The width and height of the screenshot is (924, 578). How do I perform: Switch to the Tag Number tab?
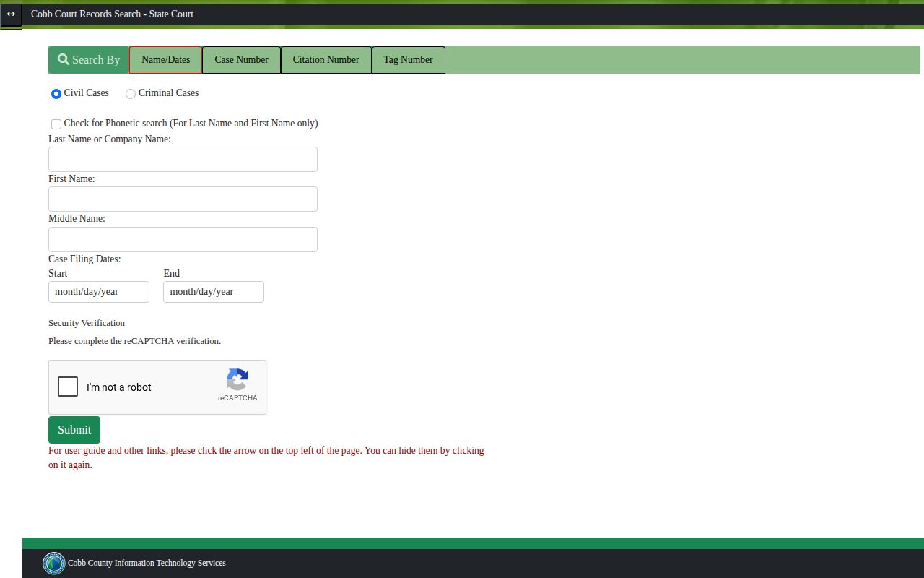pos(408,60)
